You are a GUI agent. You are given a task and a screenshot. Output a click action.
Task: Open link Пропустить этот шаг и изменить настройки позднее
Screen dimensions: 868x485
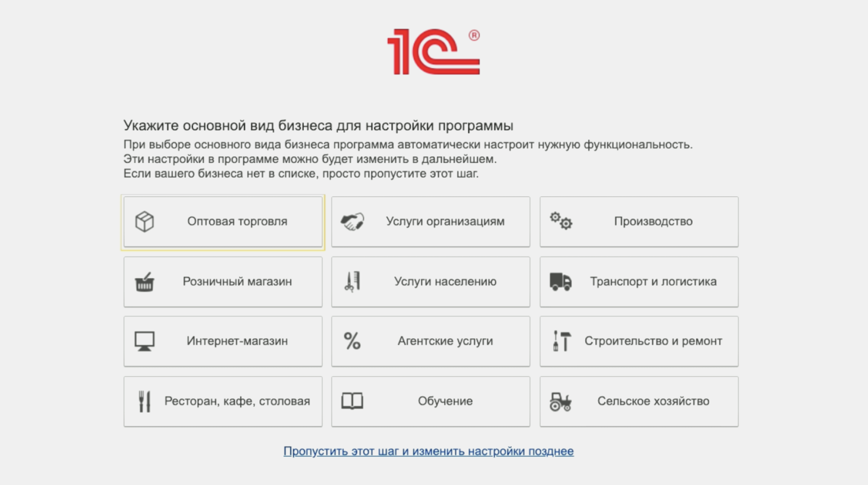tap(428, 451)
